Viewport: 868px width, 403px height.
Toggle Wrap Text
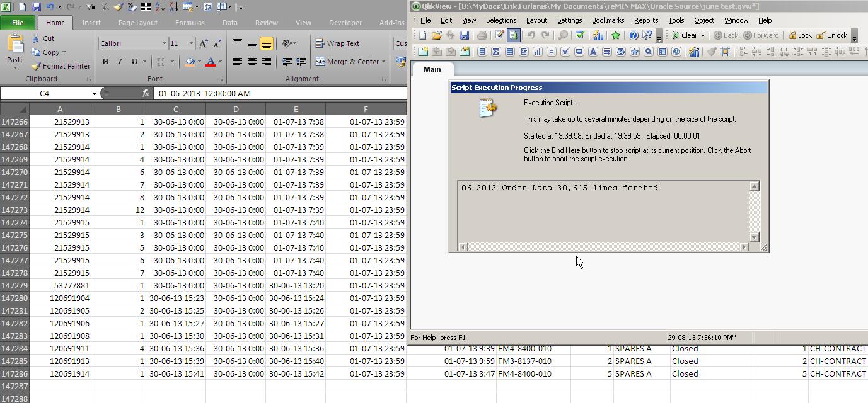338,43
